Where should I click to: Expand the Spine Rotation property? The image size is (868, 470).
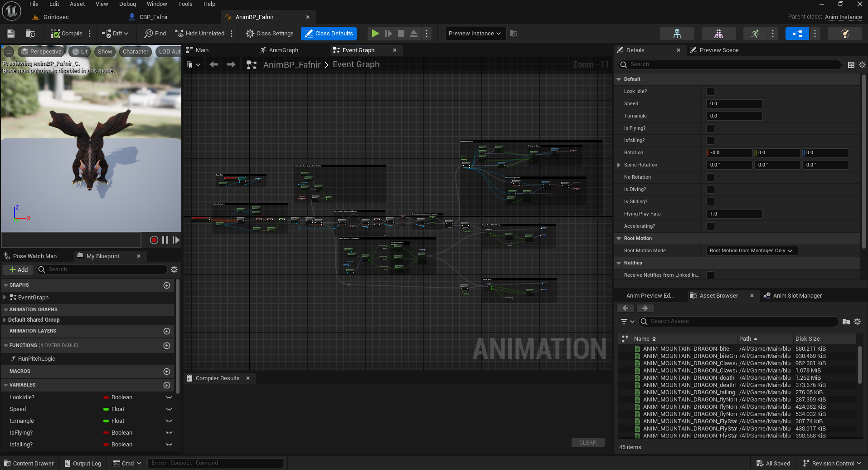(x=619, y=165)
